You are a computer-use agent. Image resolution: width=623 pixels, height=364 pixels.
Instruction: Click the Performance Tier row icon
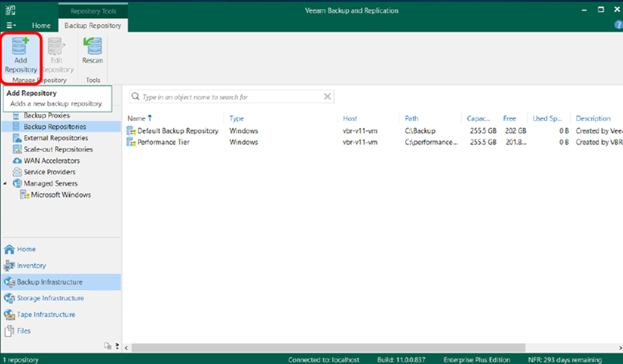click(131, 142)
